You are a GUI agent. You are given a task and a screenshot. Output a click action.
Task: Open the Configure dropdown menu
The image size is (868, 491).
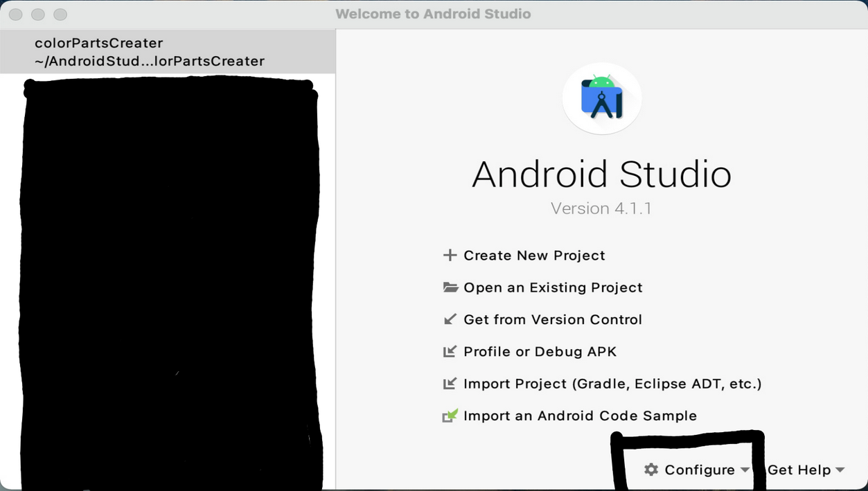coord(696,470)
